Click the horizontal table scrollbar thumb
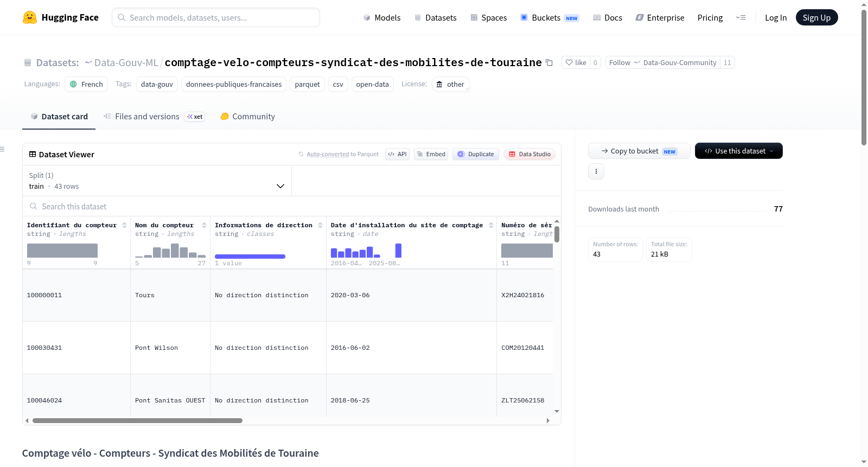Screen dimensions: 868x467 (137, 420)
